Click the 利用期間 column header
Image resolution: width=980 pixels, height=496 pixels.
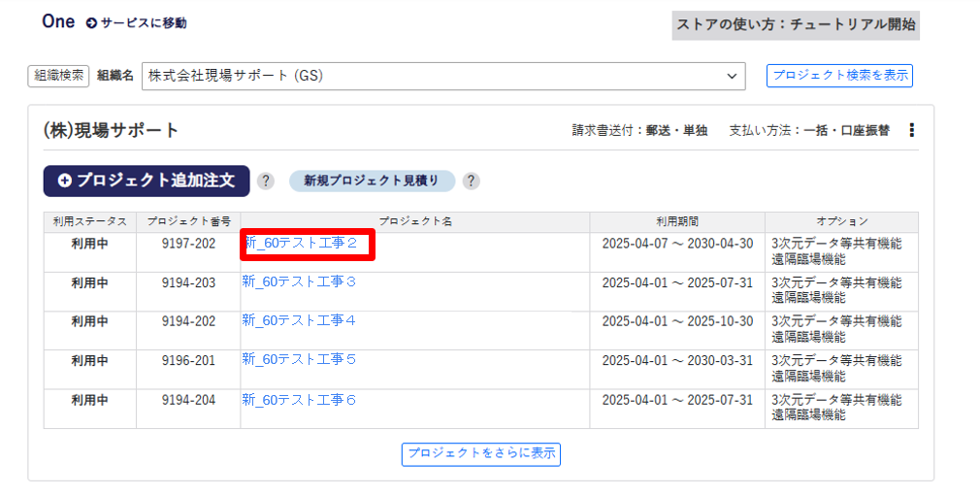(677, 222)
